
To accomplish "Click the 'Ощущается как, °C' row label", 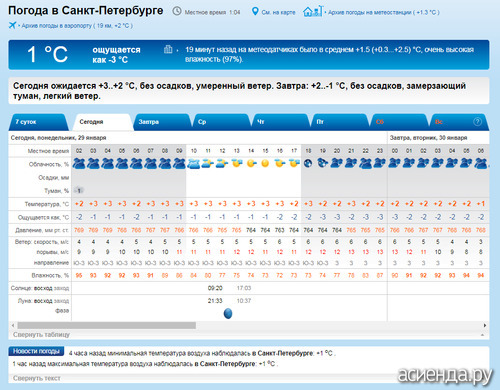I will pos(43,217).
